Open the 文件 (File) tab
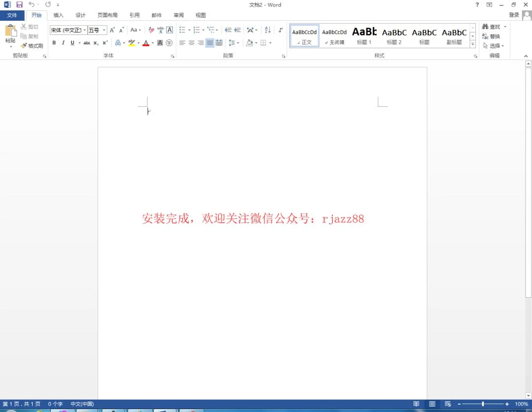The image size is (532, 412). pos(12,15)
